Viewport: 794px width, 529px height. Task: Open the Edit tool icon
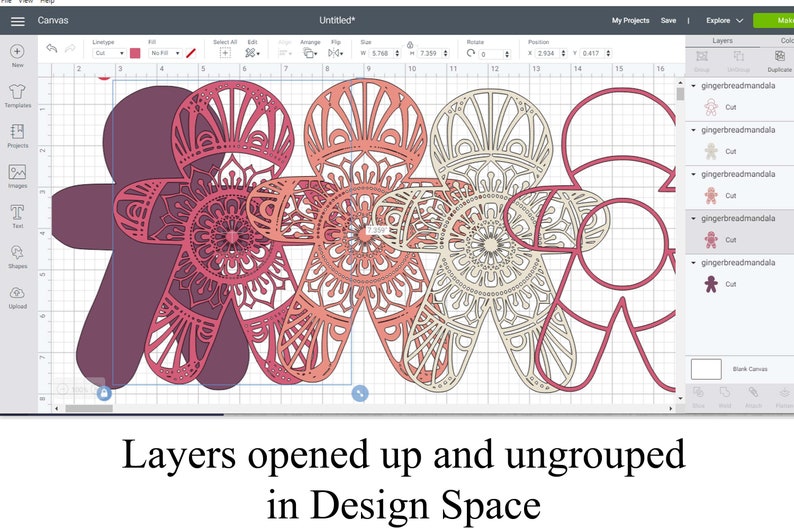pyautogui.click(x=252, y=53)
